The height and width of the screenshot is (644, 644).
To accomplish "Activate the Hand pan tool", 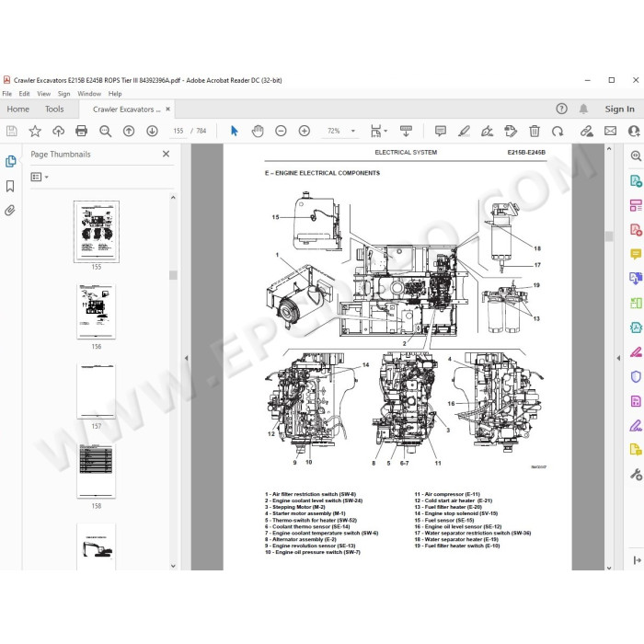I will point(258,131).
